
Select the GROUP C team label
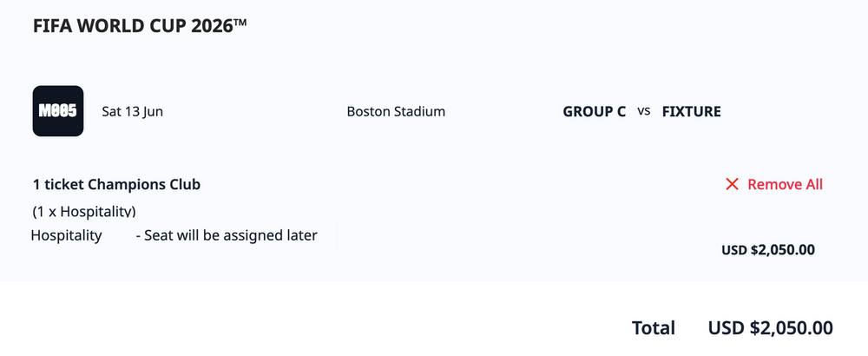coord(595,111)
